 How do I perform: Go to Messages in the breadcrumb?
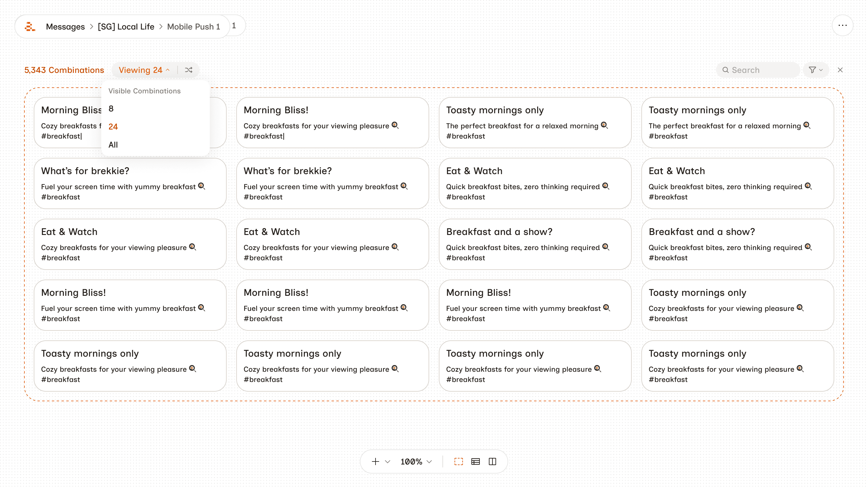tap(65, 27)
